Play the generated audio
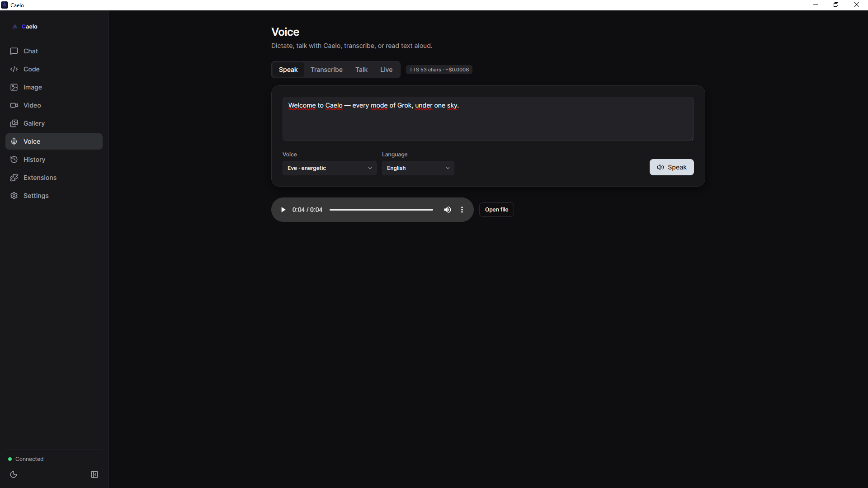Screen dimensions: 868x488 (283, 210)
